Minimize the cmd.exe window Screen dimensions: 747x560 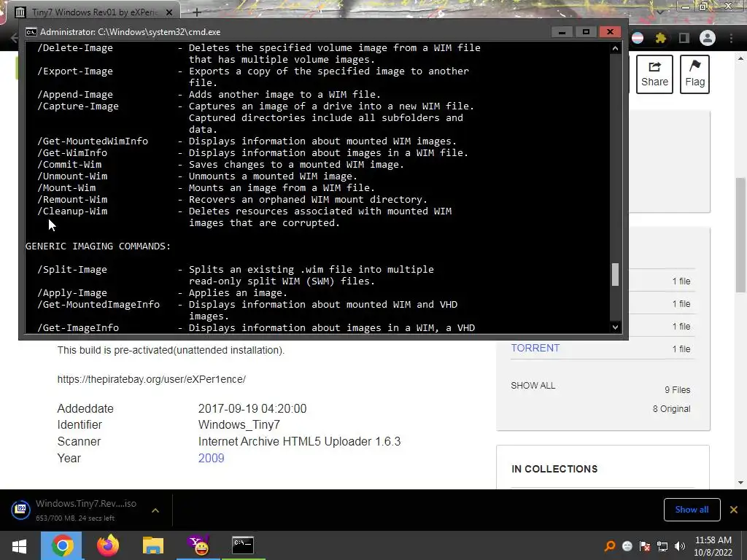[x=562, y=32]
